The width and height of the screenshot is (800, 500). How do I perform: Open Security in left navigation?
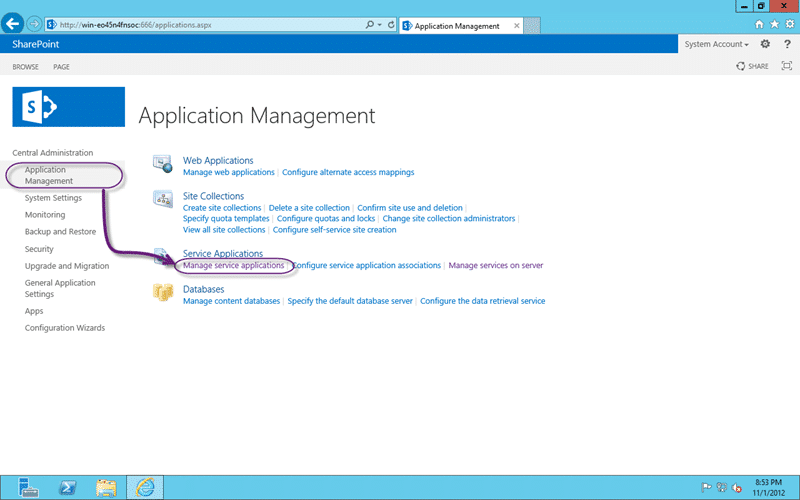tap(39, 249)
